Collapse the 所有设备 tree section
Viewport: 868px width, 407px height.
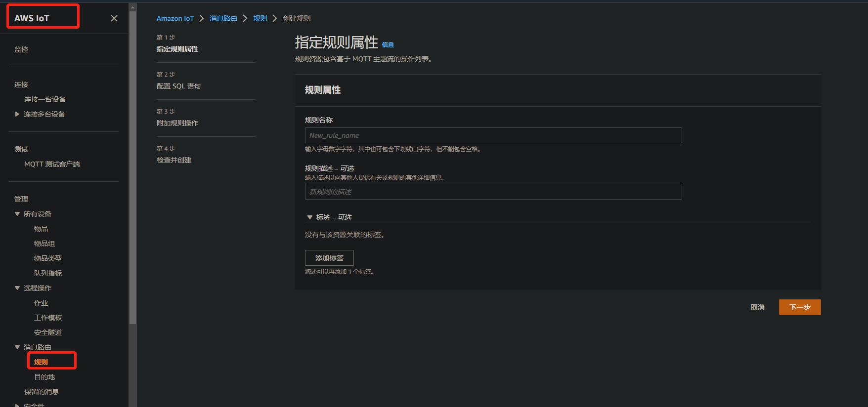17,214
